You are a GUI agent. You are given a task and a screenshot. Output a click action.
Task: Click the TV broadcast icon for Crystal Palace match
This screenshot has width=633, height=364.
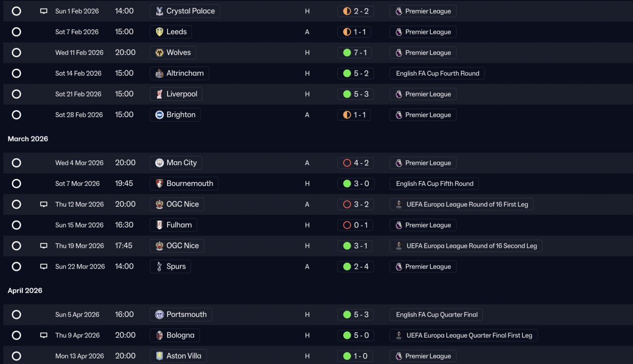click(44, 11)
